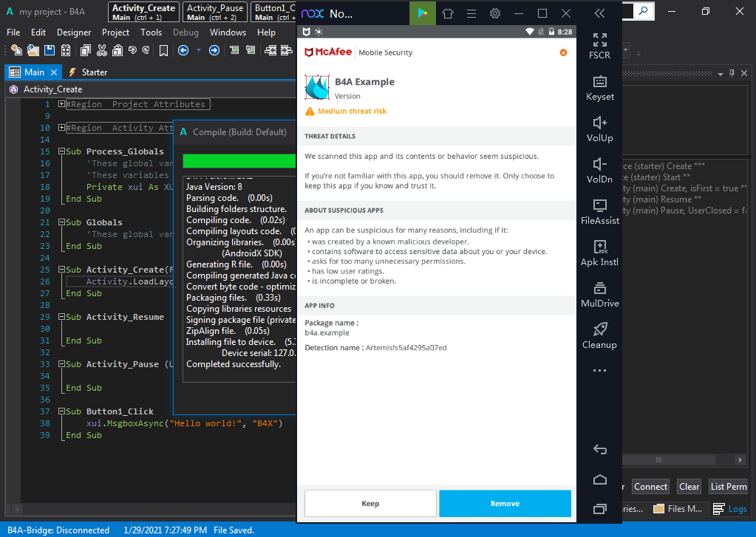Screen dimensions: 756x537
Task: Open the Project menu
Action: click(x=115, y=33)
